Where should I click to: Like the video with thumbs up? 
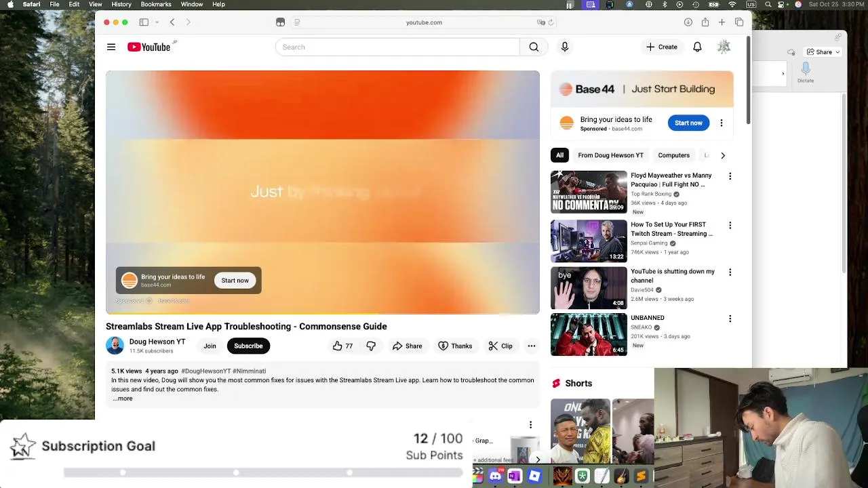tap(342, 346)
